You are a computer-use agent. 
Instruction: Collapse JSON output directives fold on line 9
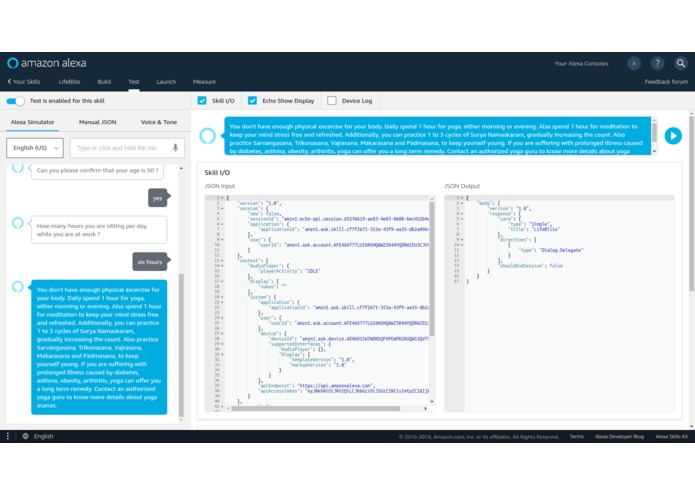coord(461,240)
